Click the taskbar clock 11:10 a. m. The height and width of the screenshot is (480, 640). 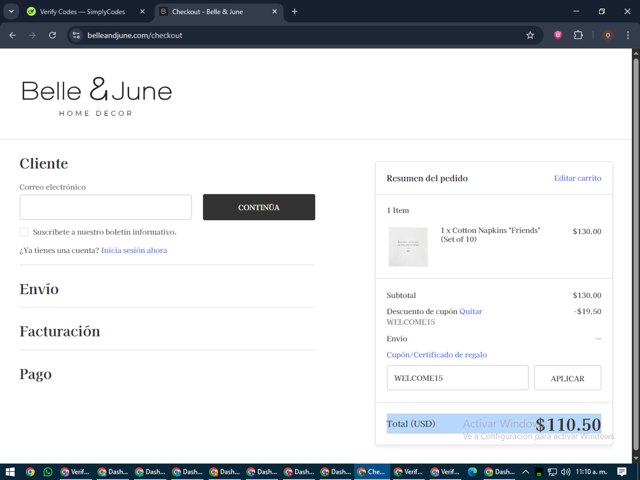pos(591,472)
